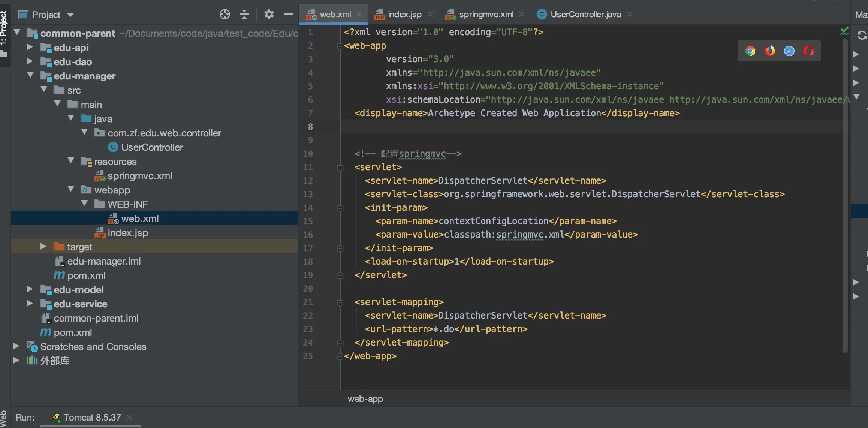Collapse the edu-manager module
Viewport: 868px width, 428px height.
30,76
